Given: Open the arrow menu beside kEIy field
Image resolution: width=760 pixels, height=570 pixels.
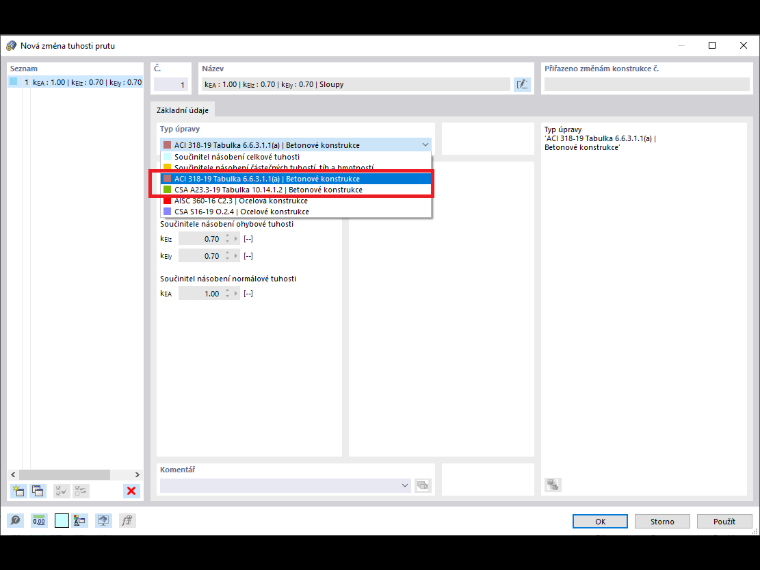Looking at the screenshot, I should pos(236,256).
